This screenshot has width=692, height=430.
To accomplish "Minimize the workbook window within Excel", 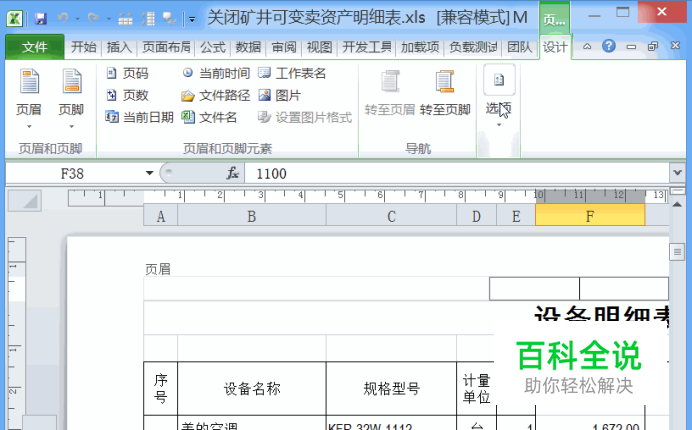I will (x=631, y=46).
